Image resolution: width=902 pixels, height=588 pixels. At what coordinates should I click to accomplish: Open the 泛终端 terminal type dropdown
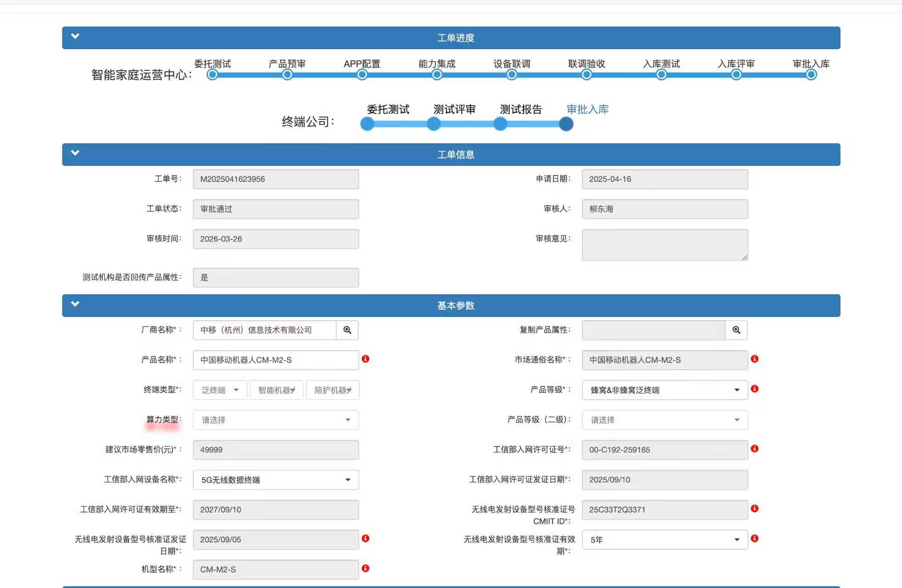tap(220, 390)
